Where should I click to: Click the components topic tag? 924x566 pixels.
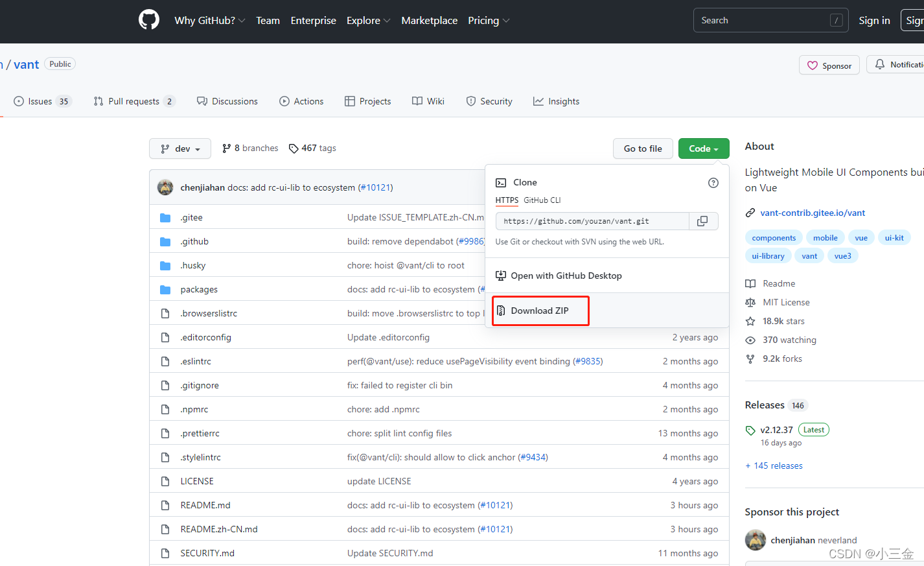tap(774, 238)
